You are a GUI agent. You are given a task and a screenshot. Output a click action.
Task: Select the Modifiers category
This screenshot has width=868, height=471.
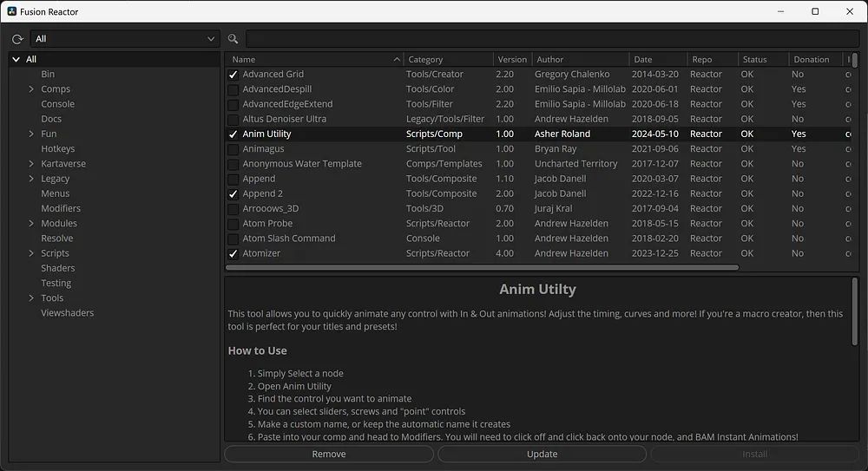(x=61, y=209)
